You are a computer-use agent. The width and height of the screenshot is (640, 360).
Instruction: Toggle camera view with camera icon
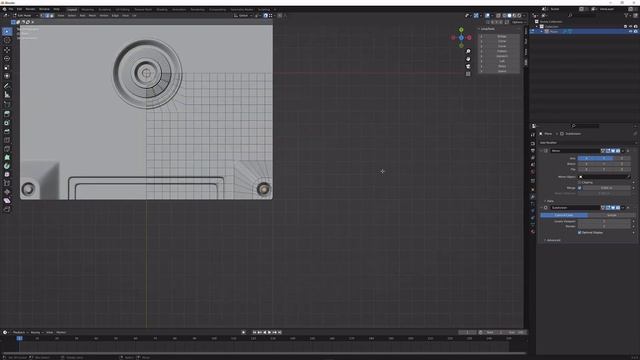point(468,66)
